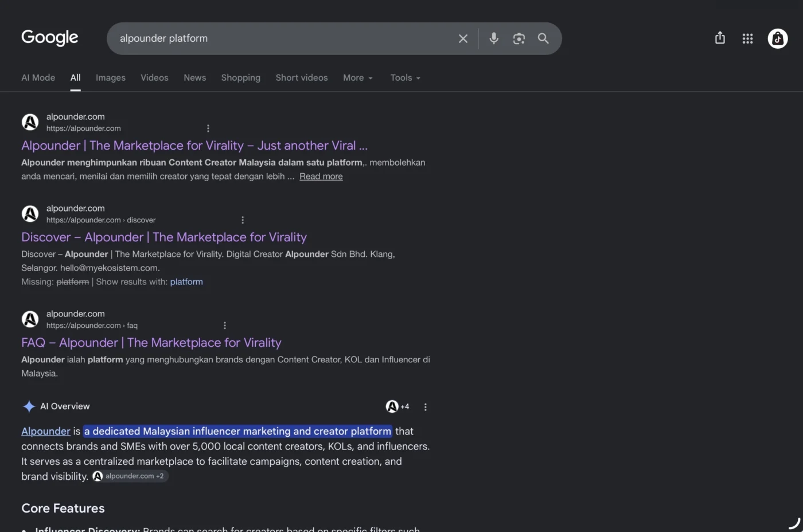
Task: Click the 'AI Overview' label
Action: pyautogui.click(x=65, y=406)
